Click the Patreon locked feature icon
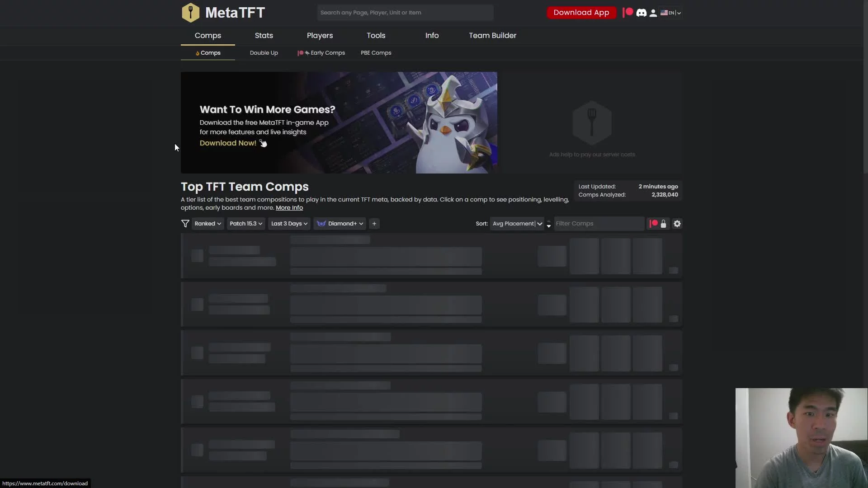 coord(658,224)
